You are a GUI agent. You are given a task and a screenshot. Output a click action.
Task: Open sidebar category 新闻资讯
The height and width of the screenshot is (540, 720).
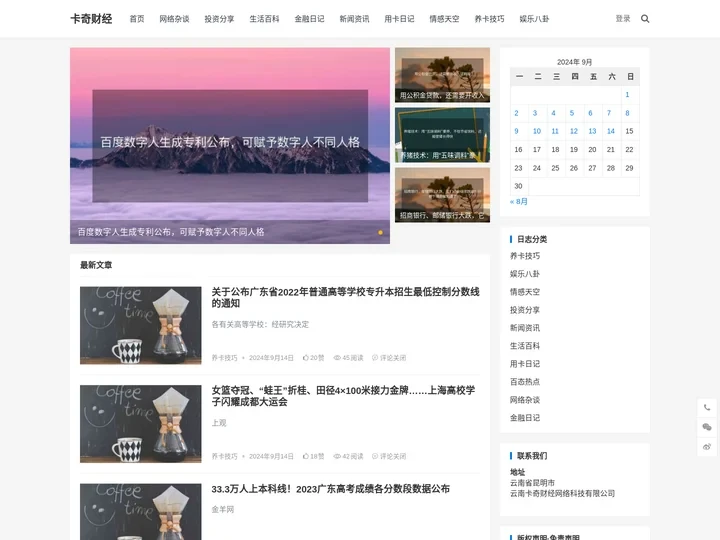[x=525, y=328]
